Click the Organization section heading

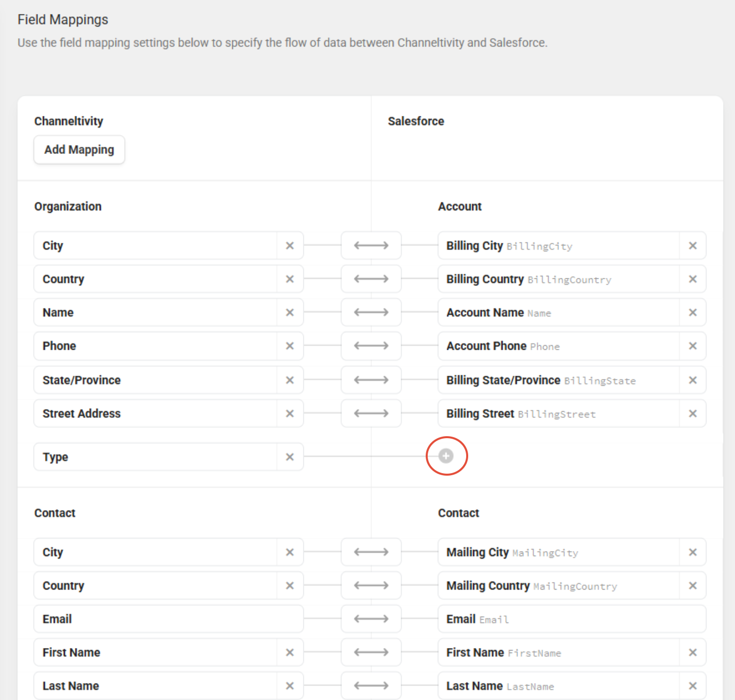pos(68,206)
